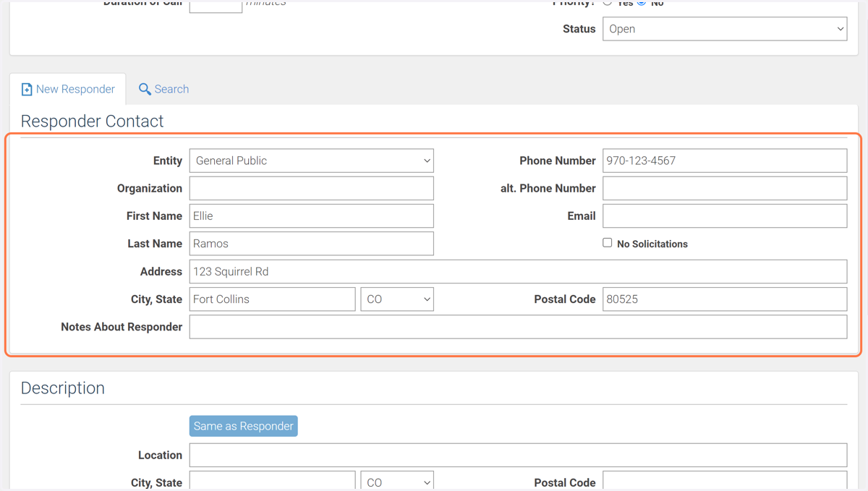Image resolution: width=868 pixels, height=491 pixels.
Task: Focus the Duration of Call minutes field
Action: (216, 6)
